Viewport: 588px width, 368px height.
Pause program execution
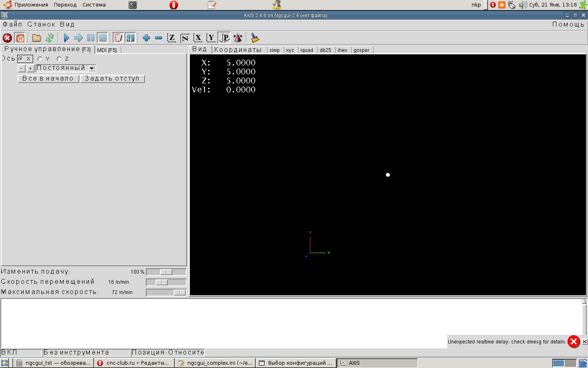[x=91, y=38]
